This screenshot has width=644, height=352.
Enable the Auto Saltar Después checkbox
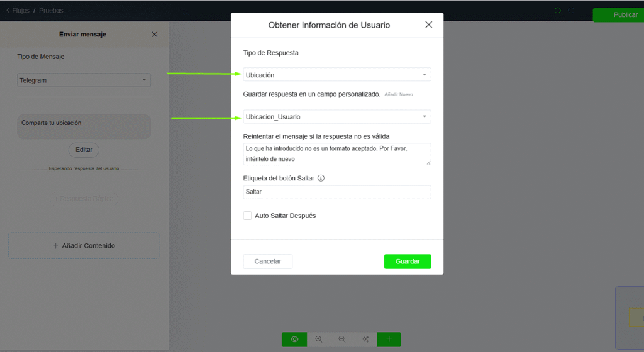248,216
